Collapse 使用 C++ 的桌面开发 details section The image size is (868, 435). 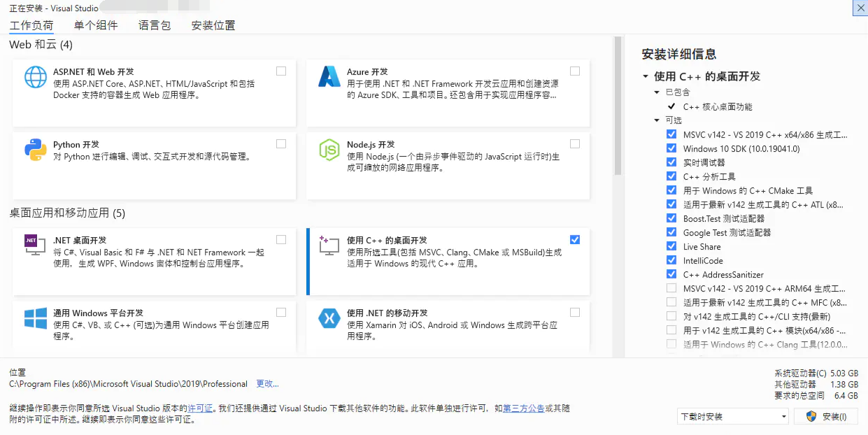pos(645,76)
